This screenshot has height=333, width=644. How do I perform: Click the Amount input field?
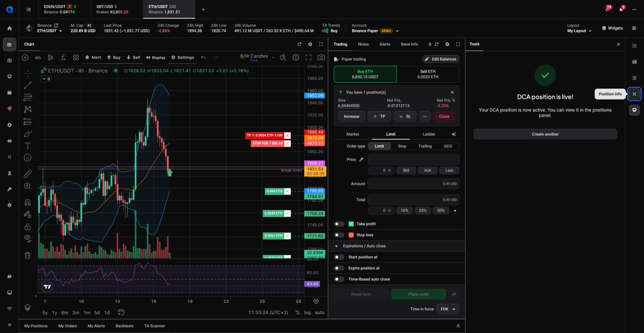(x=414, y=184)
